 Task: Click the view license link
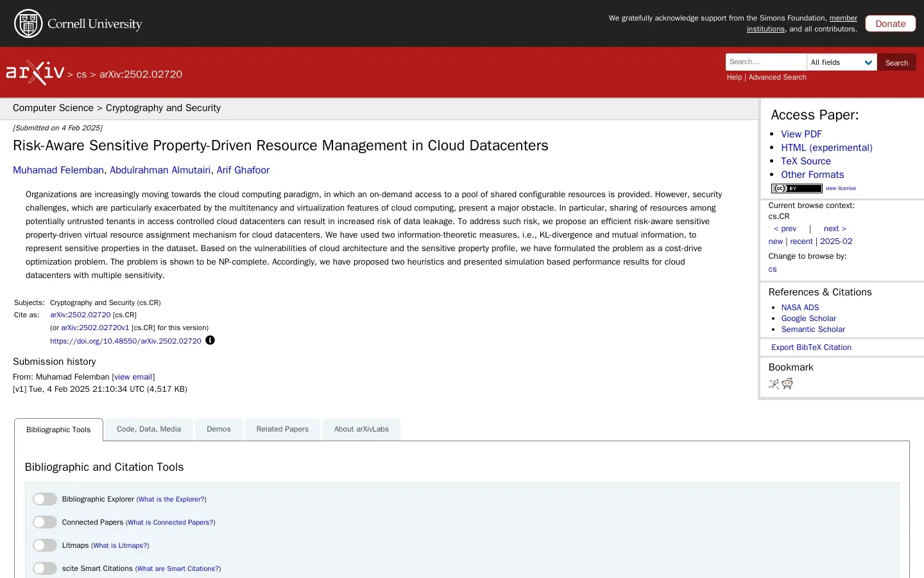pos(841,188)
